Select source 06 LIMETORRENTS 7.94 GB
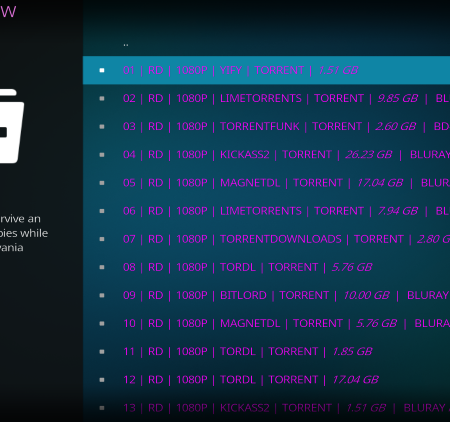 tap(266, 211)
